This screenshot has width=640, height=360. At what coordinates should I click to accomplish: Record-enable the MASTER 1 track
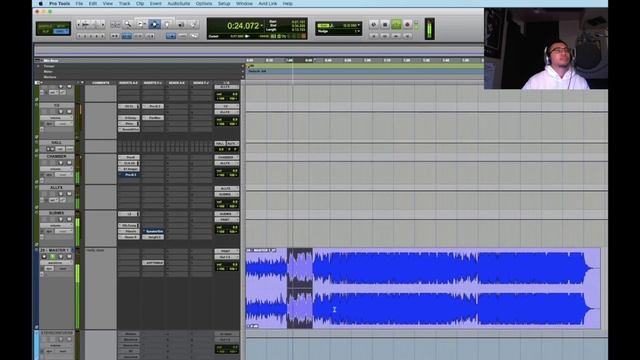click(x=44, y=256)
